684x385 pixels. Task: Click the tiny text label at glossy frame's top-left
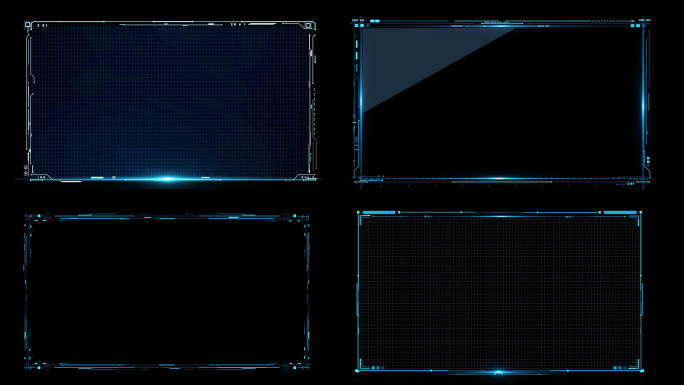click(x=358, y=20)
